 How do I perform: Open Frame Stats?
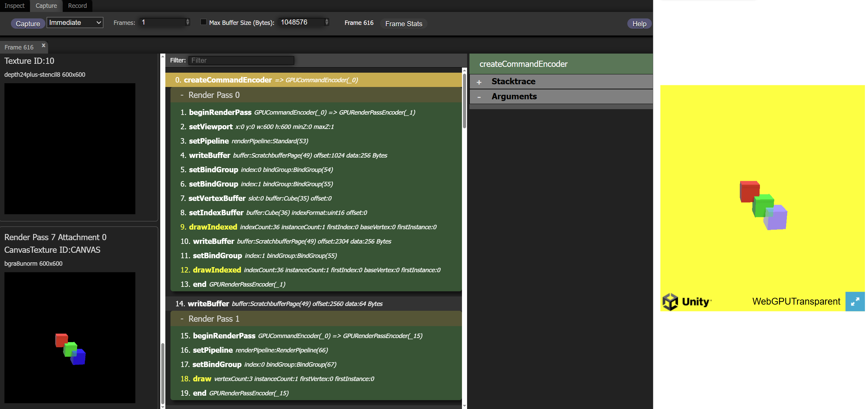[x=403, y=24]
